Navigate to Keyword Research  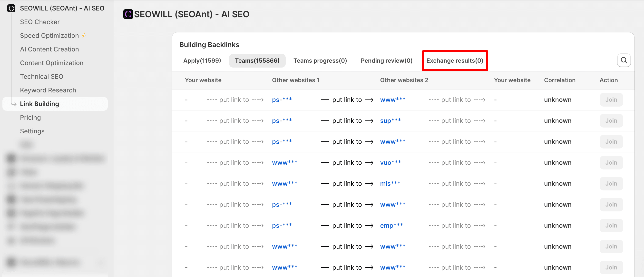(x=48, y=90)
